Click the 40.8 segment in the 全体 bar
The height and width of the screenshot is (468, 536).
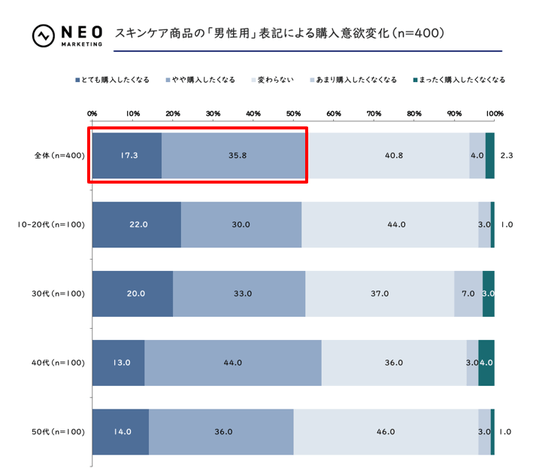[x=387, y=156]
